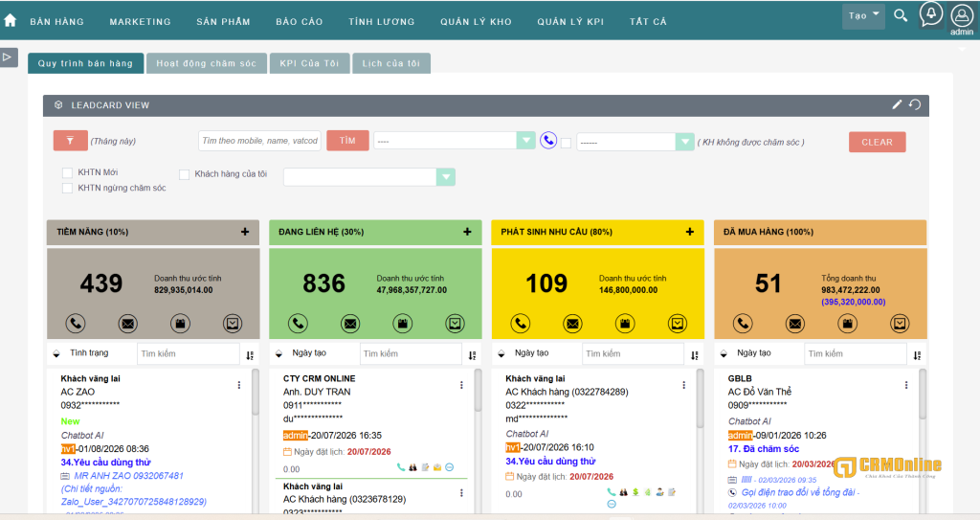Viewport: 980px width, 520px height.
Task: Switch to KPI Của Tôi tab
Action: click(x=309, y=63)
